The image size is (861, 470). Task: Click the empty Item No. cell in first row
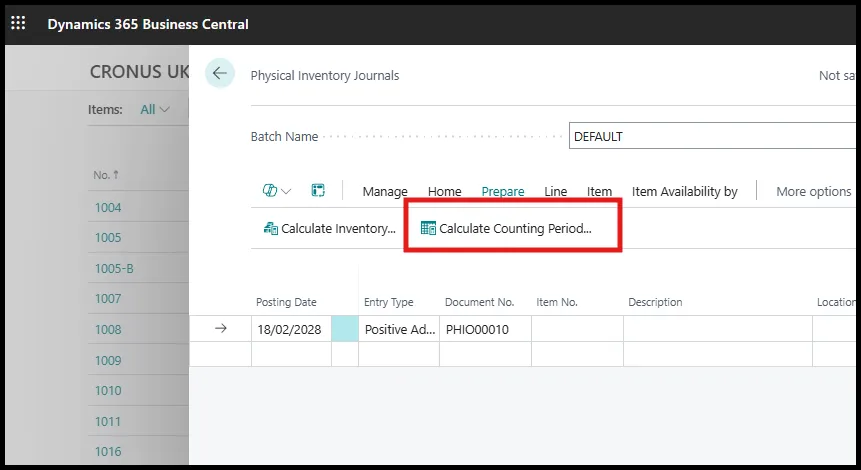(578, 329)
